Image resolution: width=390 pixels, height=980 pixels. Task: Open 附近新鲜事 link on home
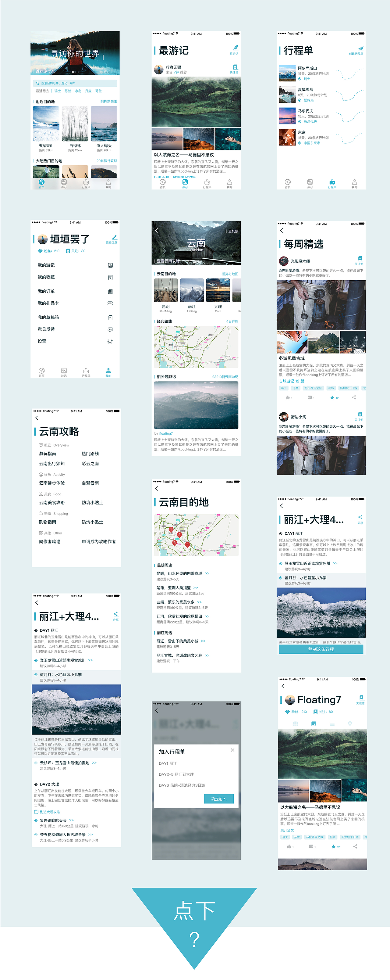(109, 102)
